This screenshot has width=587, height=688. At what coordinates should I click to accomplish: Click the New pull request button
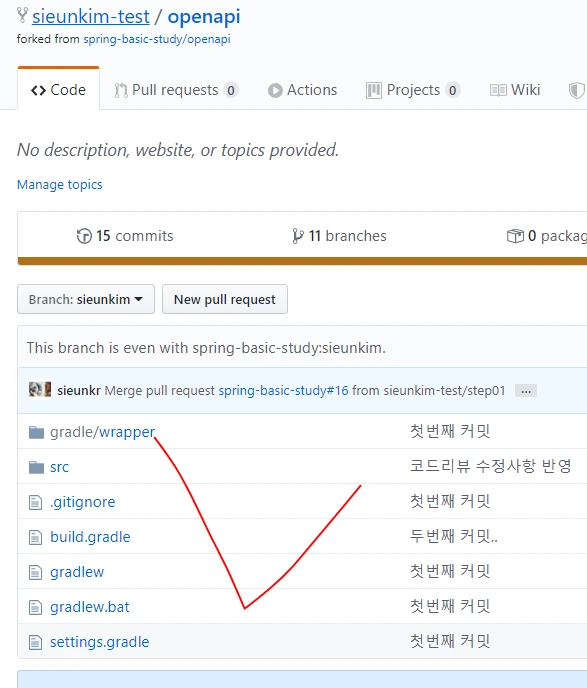click(x=225, y=299)
